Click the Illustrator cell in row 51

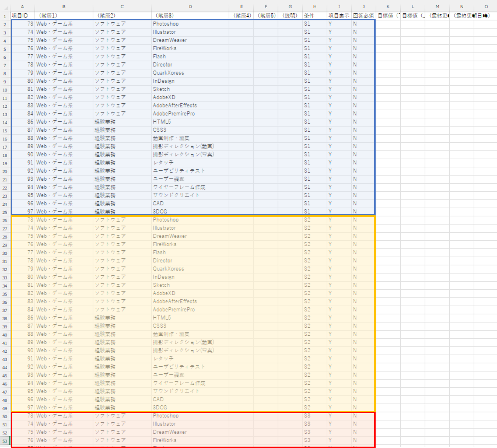click(x=190, y=424)
